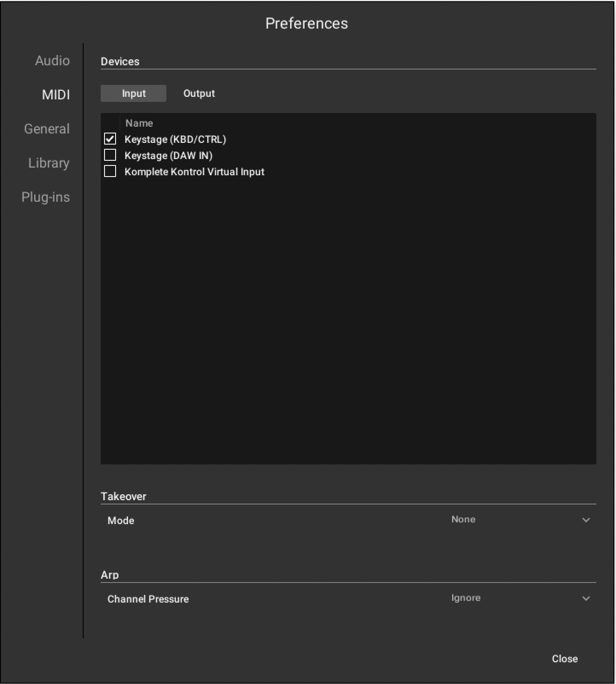Image resolution: width=616 pixels, height=684 pixels.
Task: Click the Channel Pressure label
Action: point(148,599)
